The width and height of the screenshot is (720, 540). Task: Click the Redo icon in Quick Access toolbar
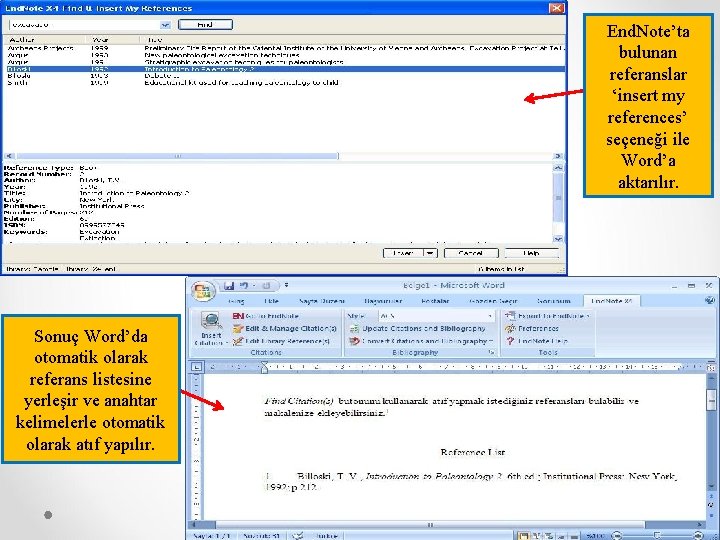click(x=266, y=286)
